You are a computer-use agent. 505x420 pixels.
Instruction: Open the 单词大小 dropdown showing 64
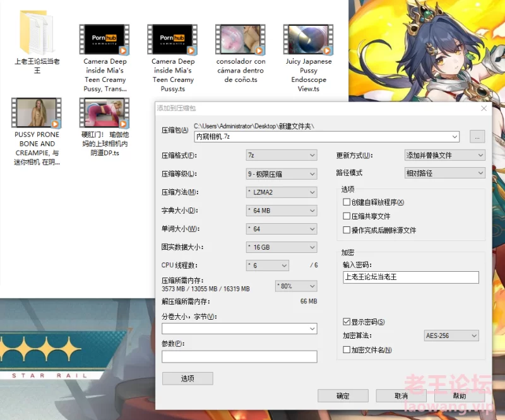tap(282, 229)
